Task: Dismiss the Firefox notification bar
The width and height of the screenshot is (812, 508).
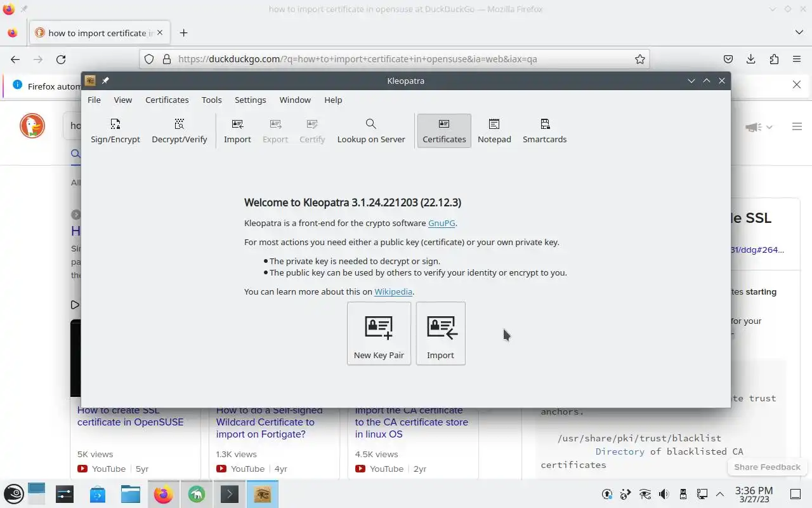Action: click(797, 84)
